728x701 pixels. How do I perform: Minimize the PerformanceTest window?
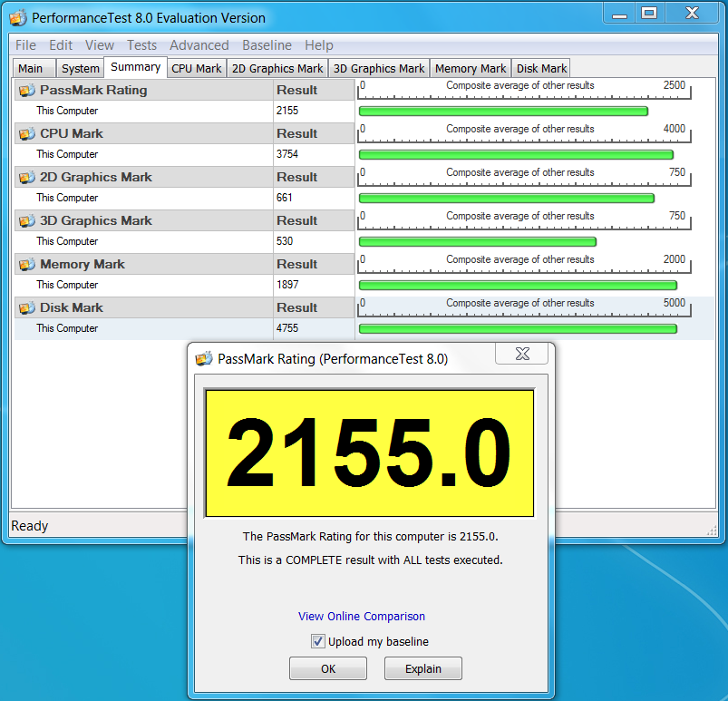619,13
